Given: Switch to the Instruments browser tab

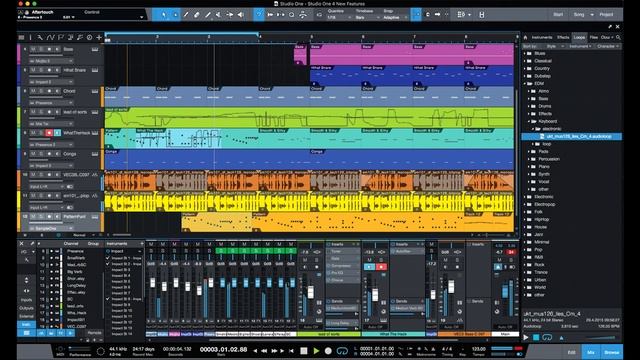Looking at the screenshot, I should pos(542,37).
